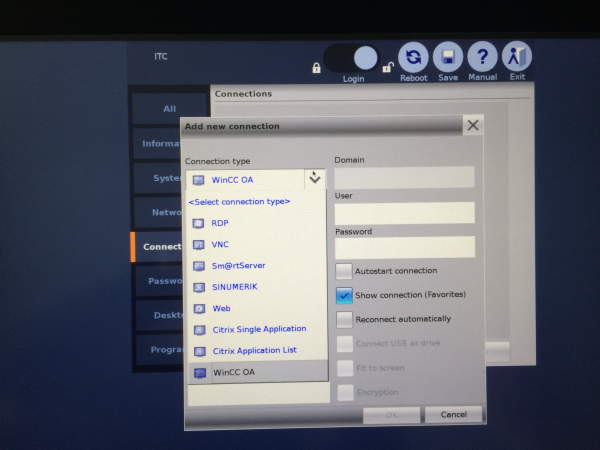Expand the Connection type dropdown arrow
The width and height of the screenshot is (600, 450).
315,178
